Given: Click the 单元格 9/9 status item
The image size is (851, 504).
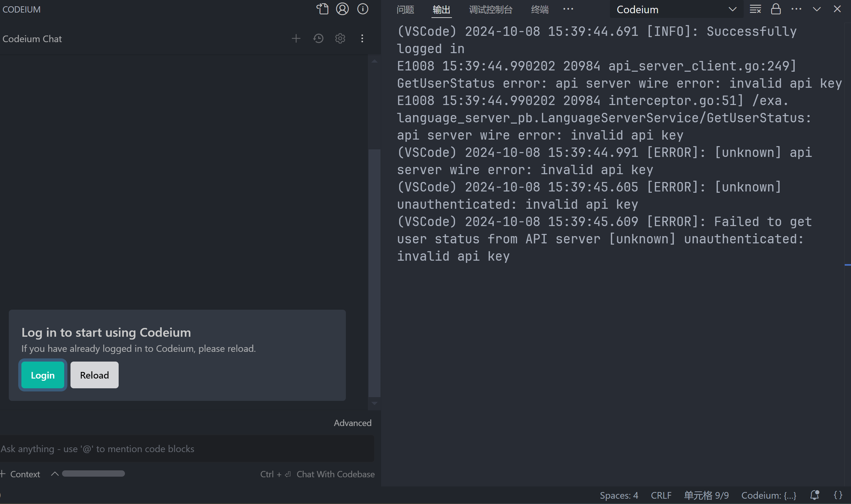Looking at the screenshot, I should point(706,496).
